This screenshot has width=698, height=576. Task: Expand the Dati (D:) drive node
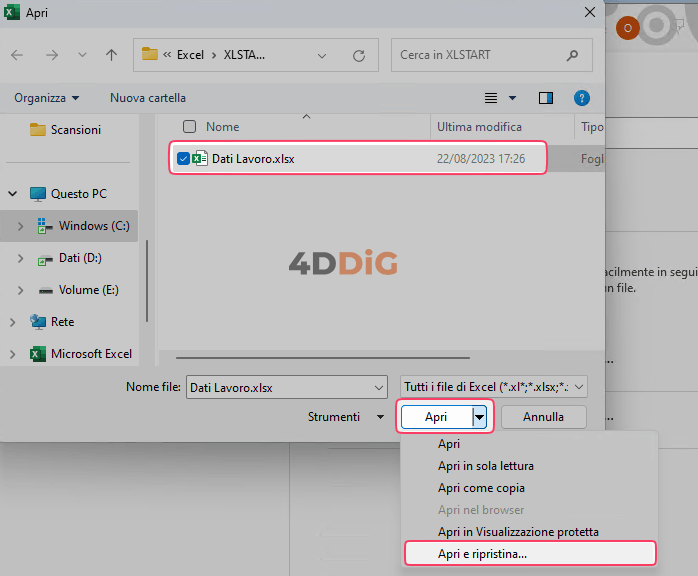[20, 258]
